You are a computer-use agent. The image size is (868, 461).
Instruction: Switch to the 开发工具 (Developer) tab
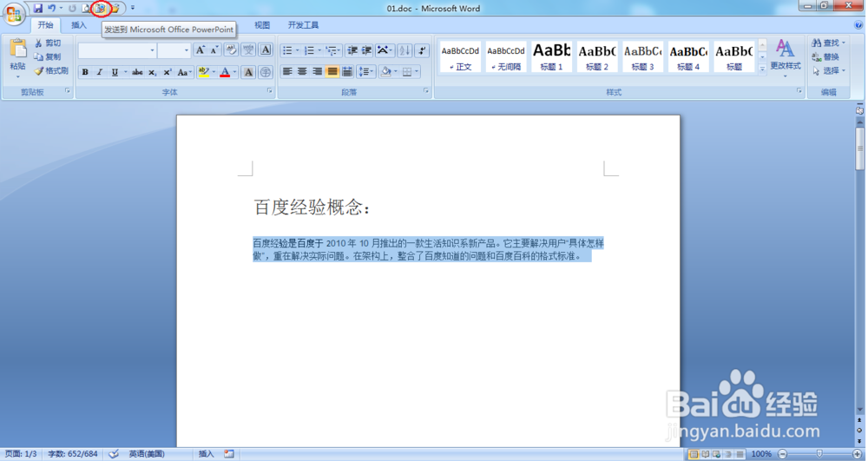coord(303,25)
